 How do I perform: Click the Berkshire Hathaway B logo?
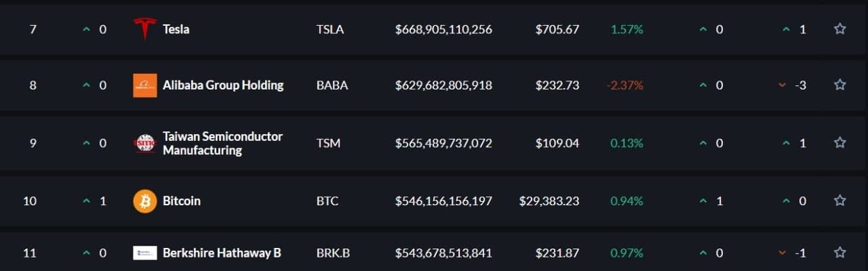click(144, 253)
